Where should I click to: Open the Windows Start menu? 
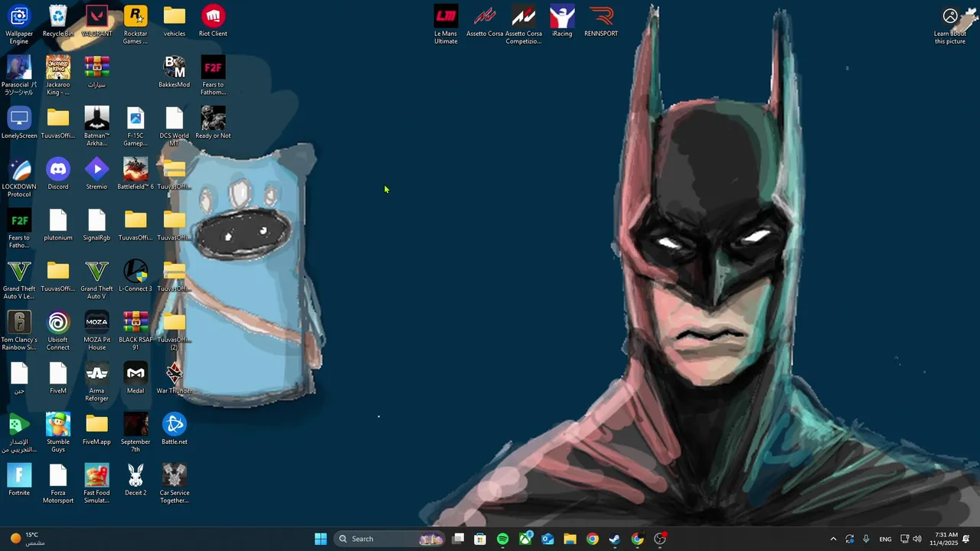[321, 539]
